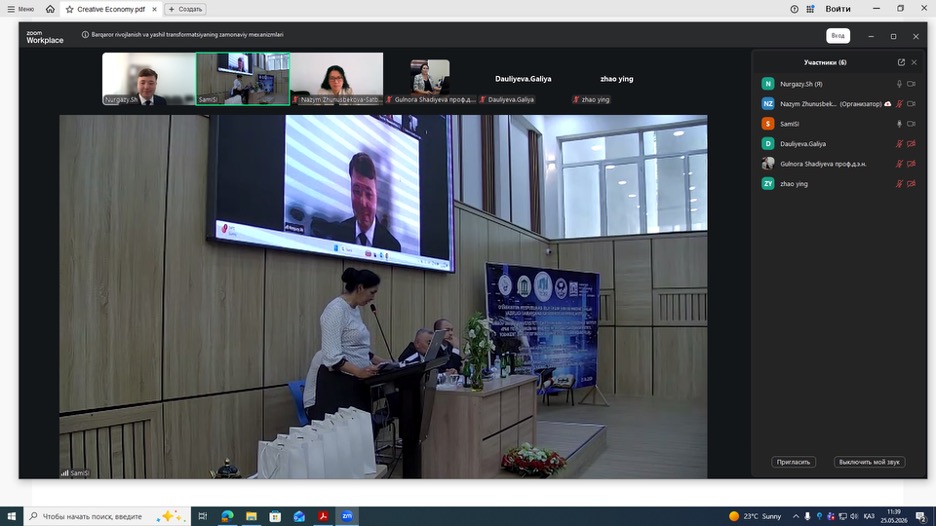Click the Zoom Workplace logo
Screen dimensions: 936x526
(x=44, y=37)
